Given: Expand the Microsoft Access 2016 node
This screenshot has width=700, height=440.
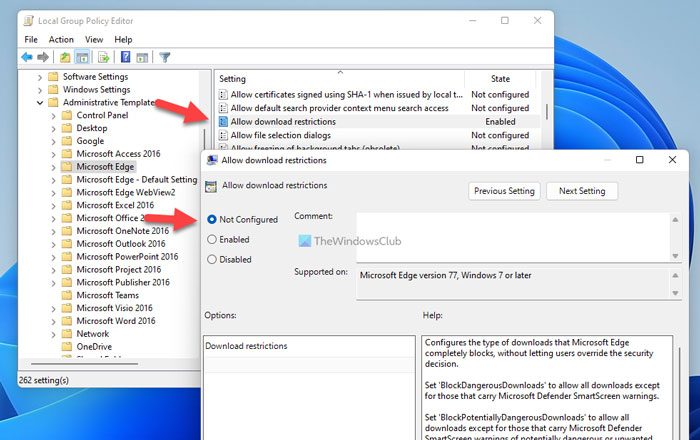Looking at the screenshot, I should [53, 154].
